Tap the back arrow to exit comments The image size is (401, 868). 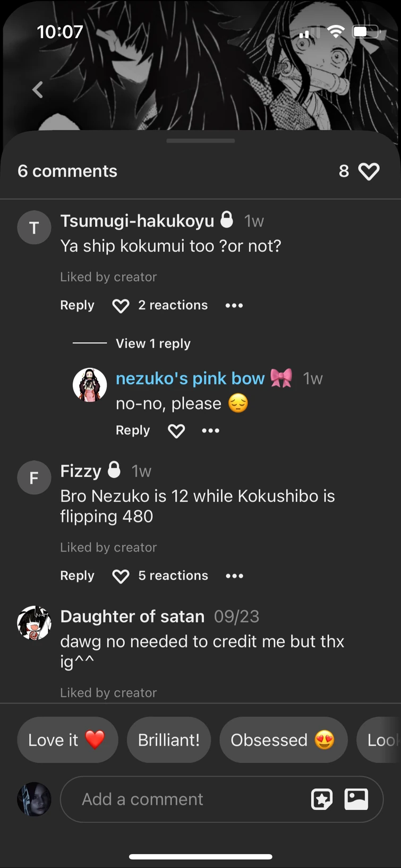click(x=37, y=89)
